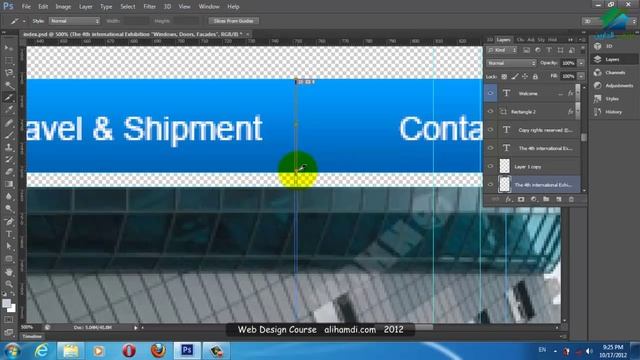The image size is (640, 360).
Task: Open the layer blending mode dropdown
Action: tap(511, 63)
